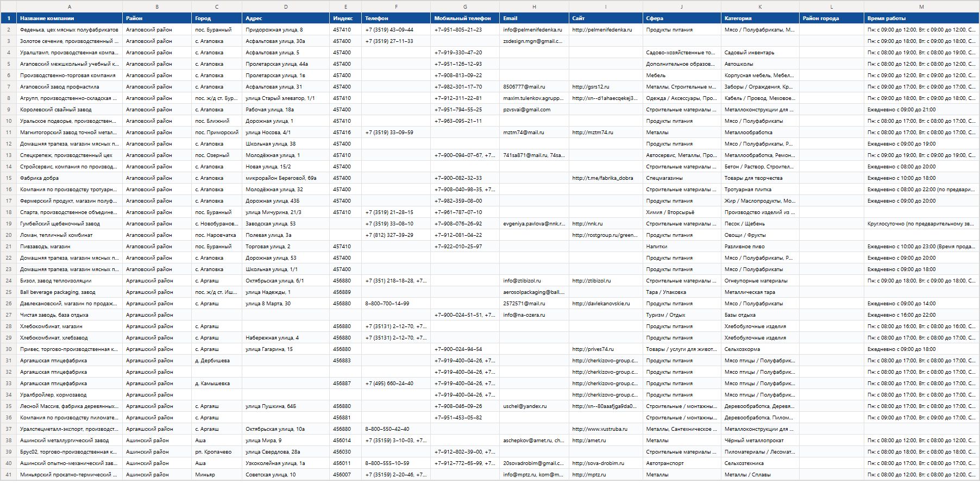Screen dimensions: 980x490
Task: Select the company cell 'Фабрика добра'
Action: [x=70, y=178]
